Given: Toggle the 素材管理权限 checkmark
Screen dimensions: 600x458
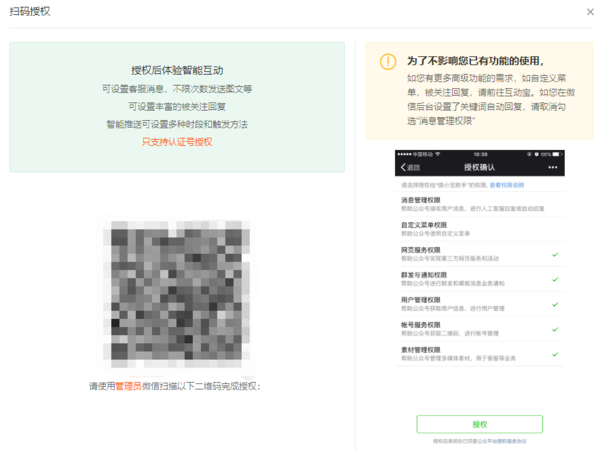Looking at the screenshot, I should tap(555, 354).
